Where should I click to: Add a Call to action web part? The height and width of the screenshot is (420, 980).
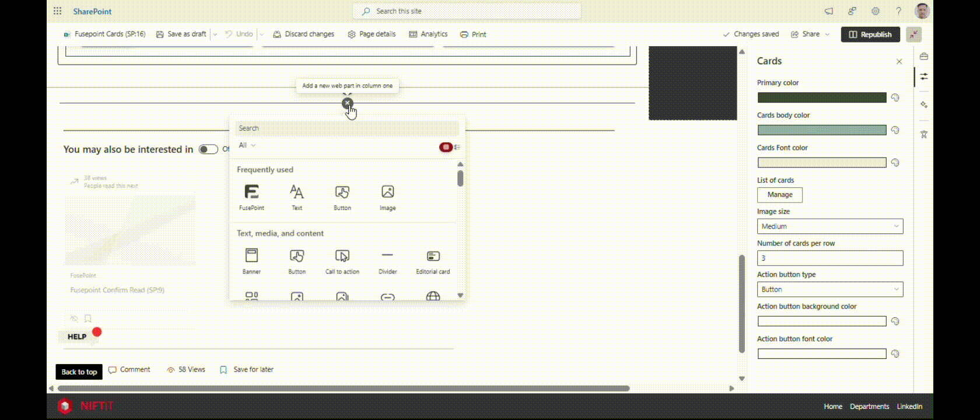[342, 256]
